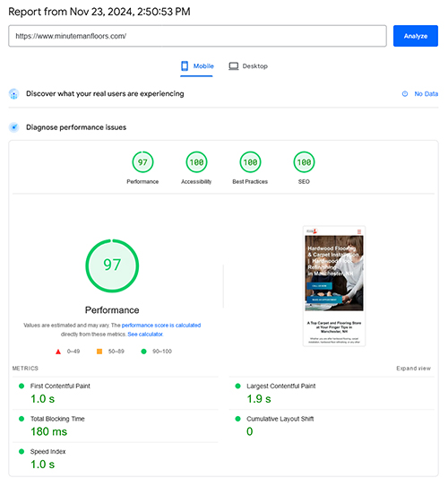The image size is (448, 478).
Task: Switch to the Desktop tab
Action: [248, 66]
